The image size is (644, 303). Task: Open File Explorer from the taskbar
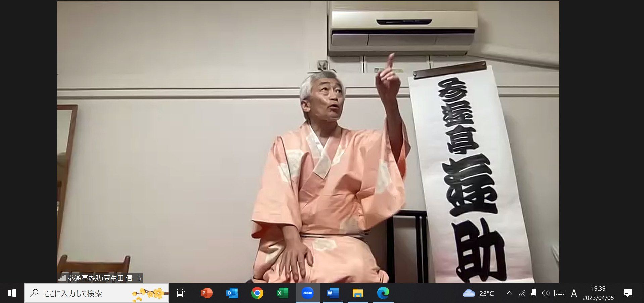coord(358,293)
